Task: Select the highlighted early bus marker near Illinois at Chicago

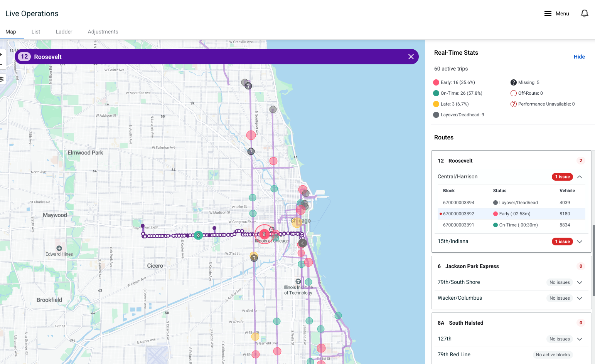Action: point(264,234)
